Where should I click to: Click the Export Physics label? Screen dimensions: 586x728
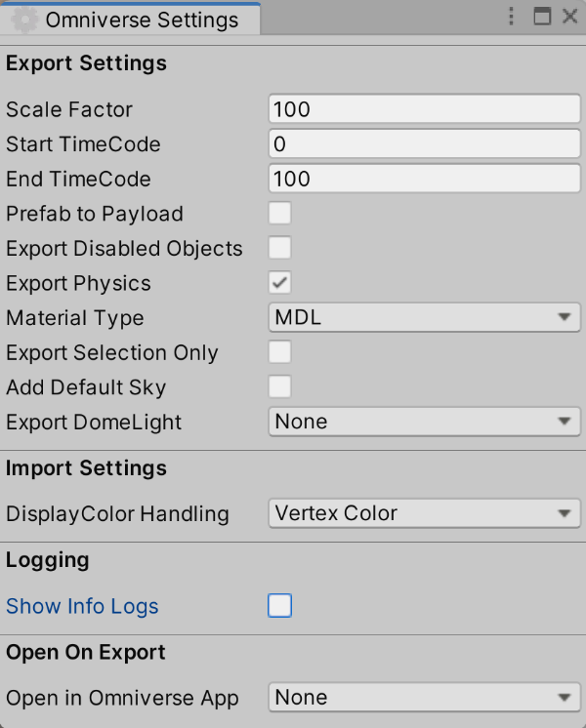(x=78, y=284)
